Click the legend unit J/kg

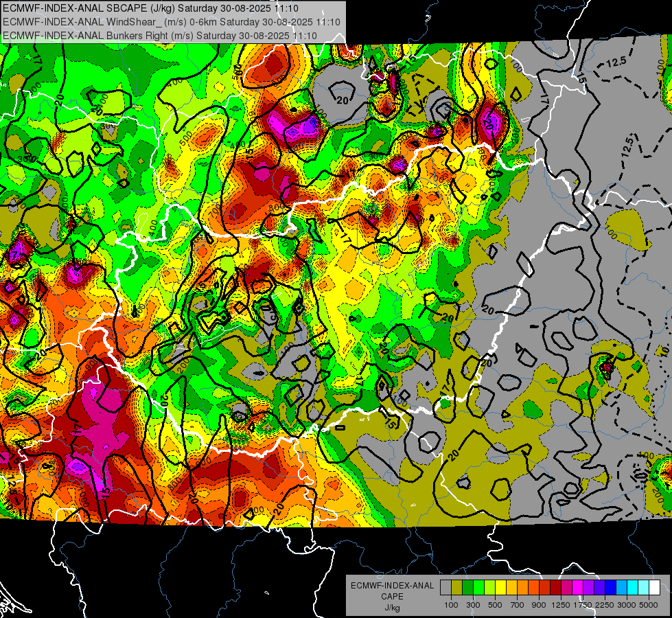pos(392,608)
